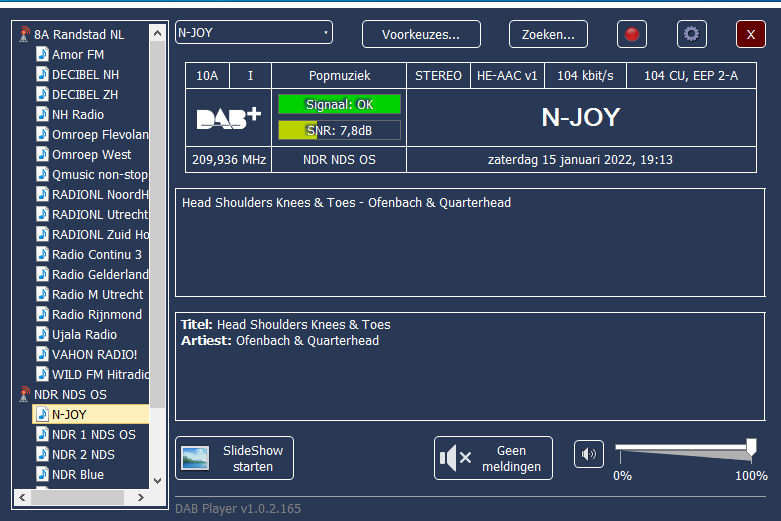Click the Popmuziek genre cell

(339, 76)
